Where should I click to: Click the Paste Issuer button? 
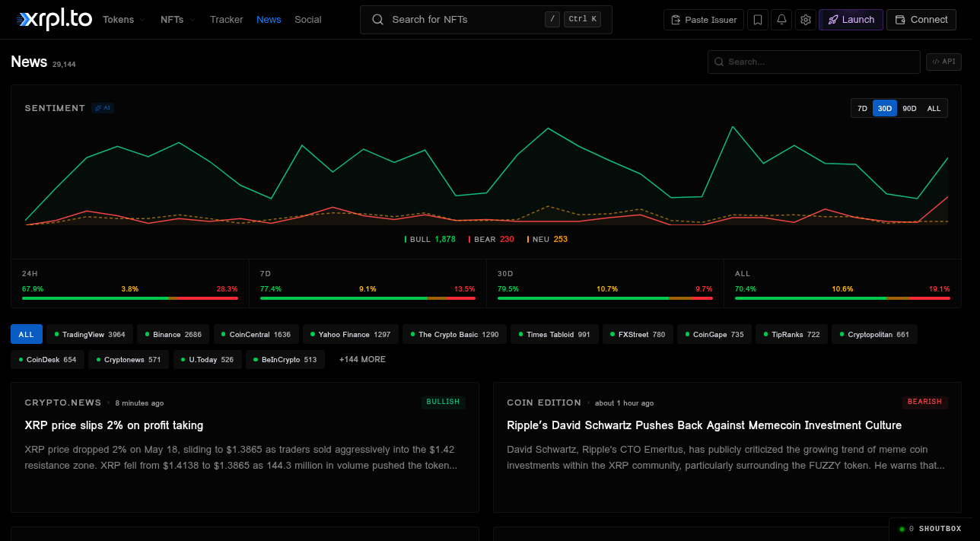[704, 20]
